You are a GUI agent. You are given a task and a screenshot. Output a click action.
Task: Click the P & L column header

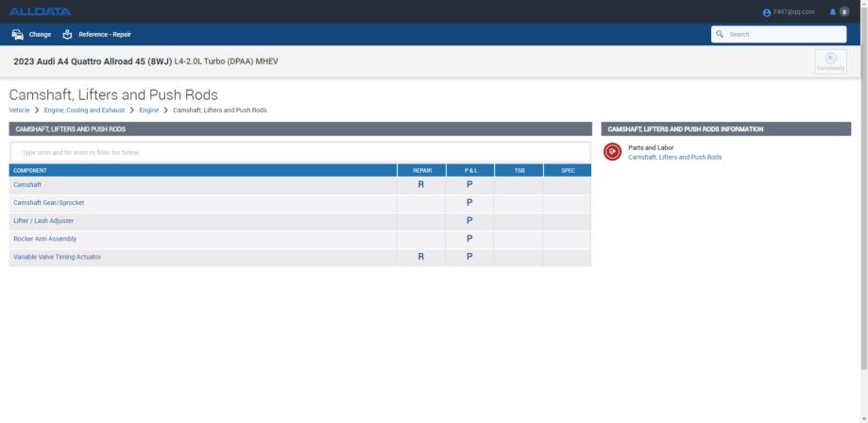470,171
